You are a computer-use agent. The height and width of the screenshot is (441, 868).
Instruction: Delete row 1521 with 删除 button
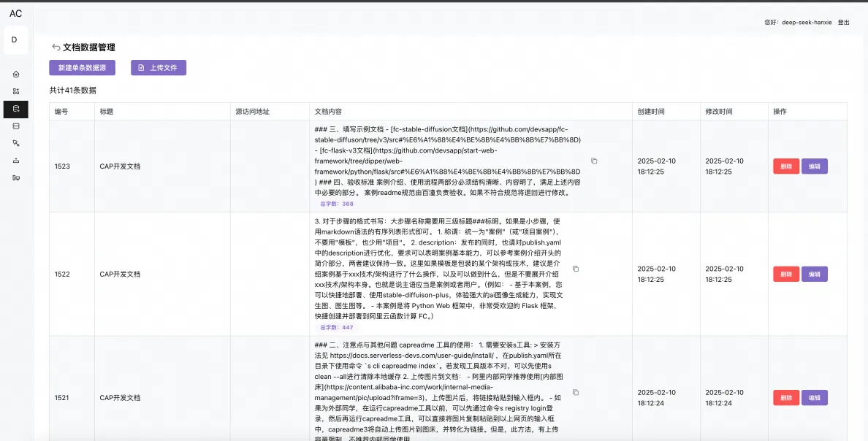pos(786,397)
